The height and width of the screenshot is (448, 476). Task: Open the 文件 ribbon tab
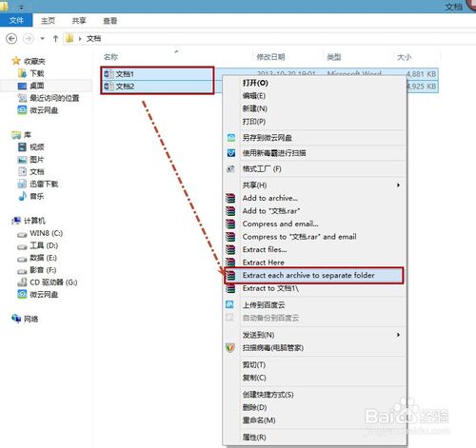(16, 21)
